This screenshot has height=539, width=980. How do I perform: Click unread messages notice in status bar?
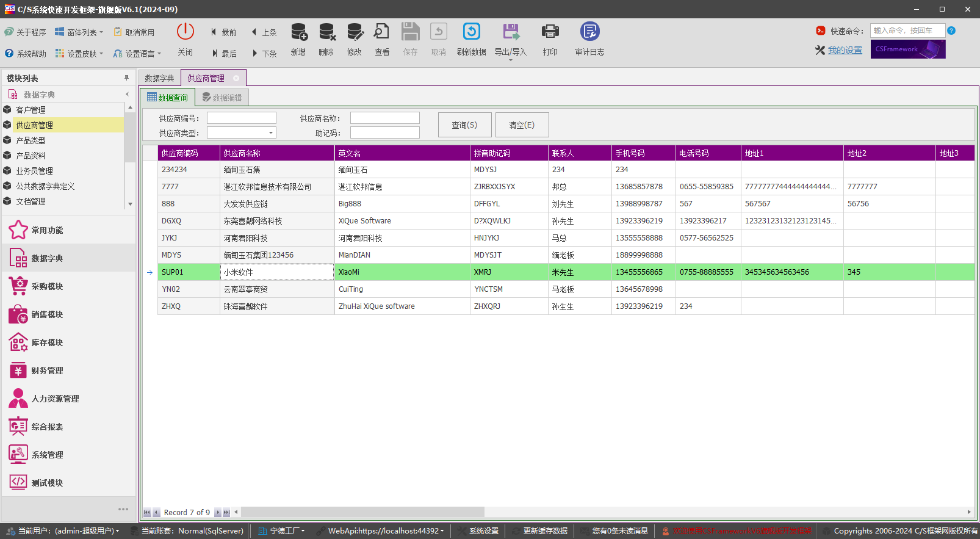[614, 531]
